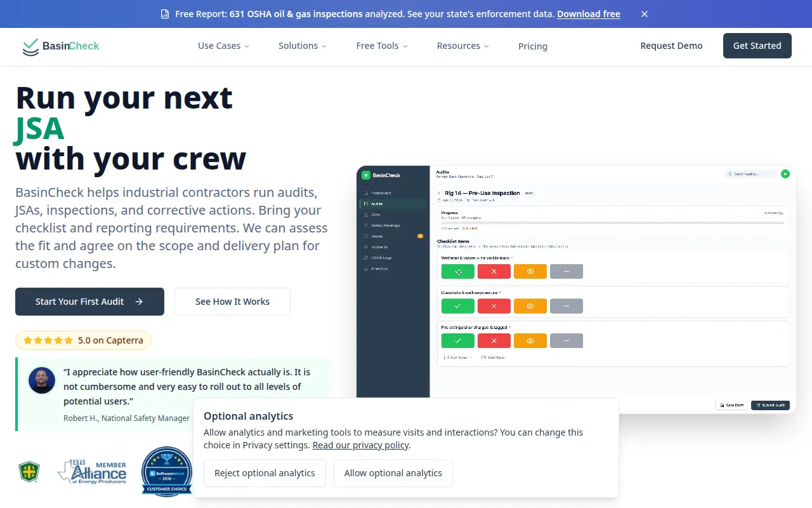Mark Guardrails & walkways as passed
This screenshot has height=508, width=812.
coord(458,306)
